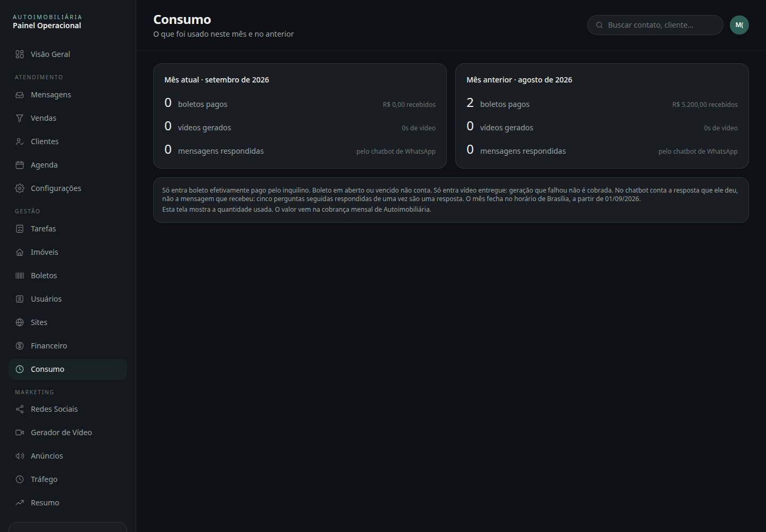Select Financeiro in the sidebar
766x532 pixels.
point(68,346)
